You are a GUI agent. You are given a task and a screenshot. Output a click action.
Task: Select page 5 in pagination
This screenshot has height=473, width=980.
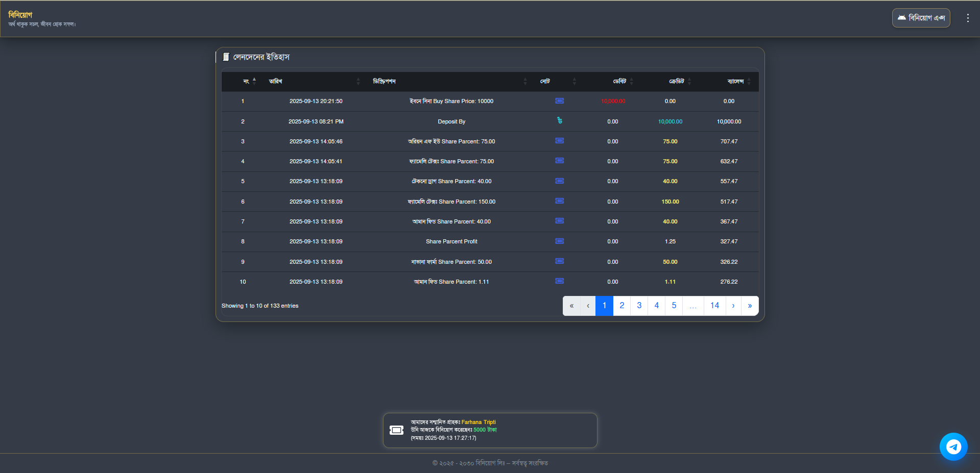pyautogui.click(x=674, y=306)
